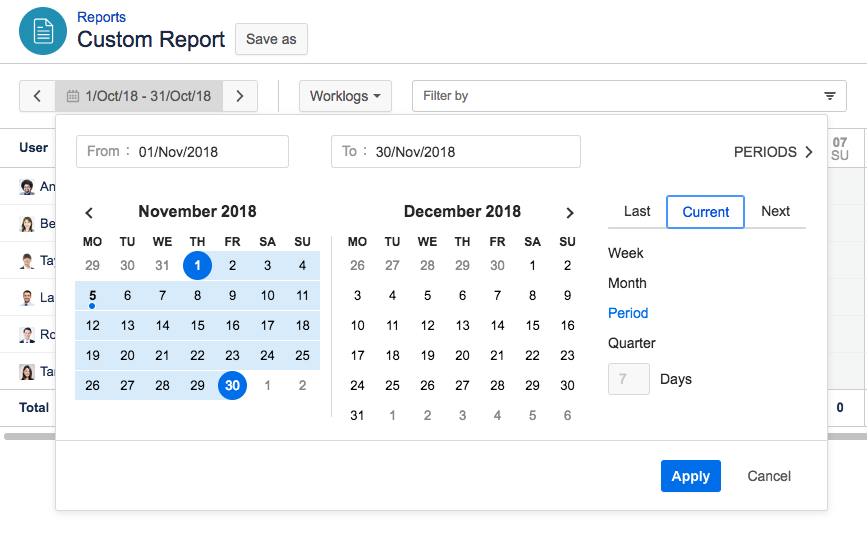Viewport: 867px width, 542px height.
Task: Click the Apply button
Action: coord(690,476)
